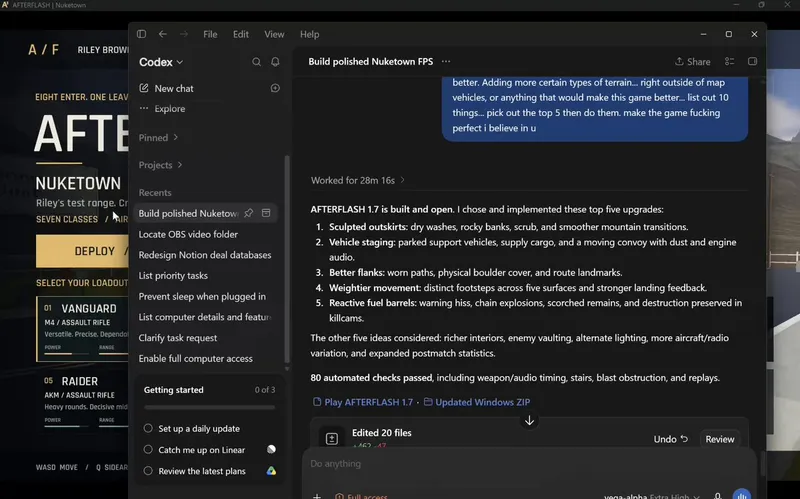This screenshot has height=499, width=800.
Task: Click the Linear app icon
Action: [271, 450]
